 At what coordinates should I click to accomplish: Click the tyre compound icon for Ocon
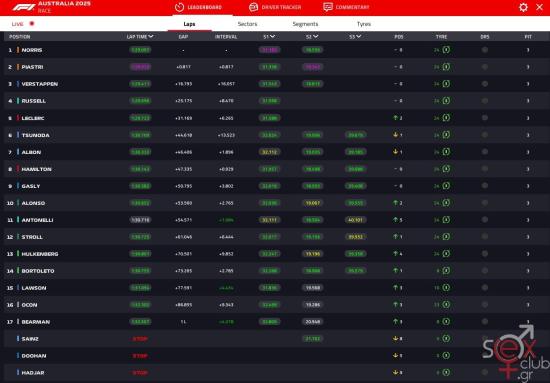pyautogui.click(x=446, y=305)
